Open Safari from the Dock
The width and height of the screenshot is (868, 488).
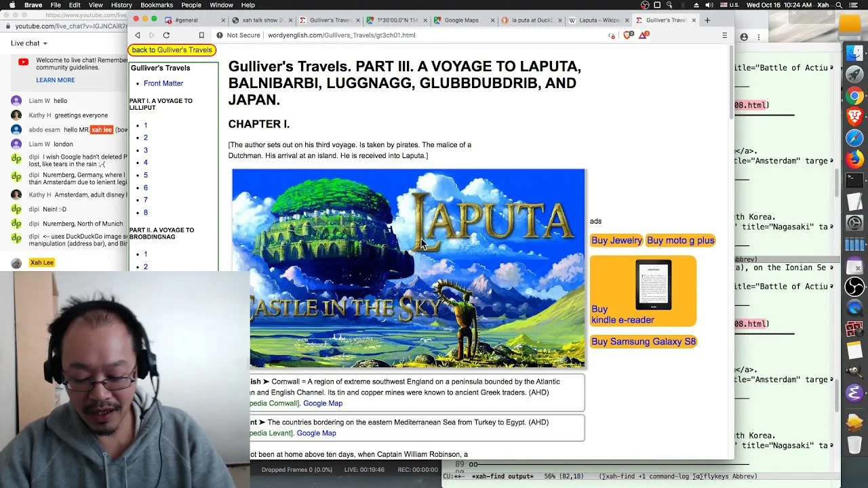(854, 138)
